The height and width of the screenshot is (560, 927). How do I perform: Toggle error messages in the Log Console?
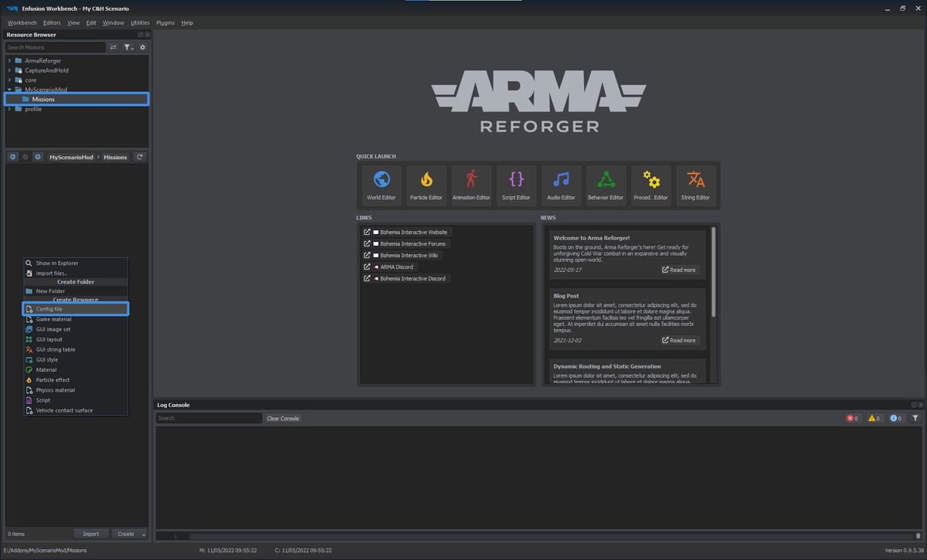[853, 418]
